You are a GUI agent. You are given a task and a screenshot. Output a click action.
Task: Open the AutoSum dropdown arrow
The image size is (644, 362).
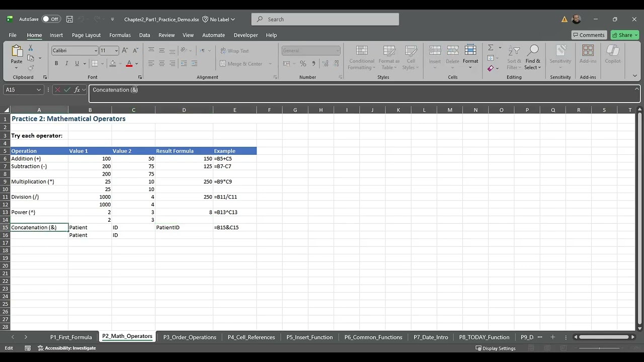pyautogui.click(x=500, y=48)
